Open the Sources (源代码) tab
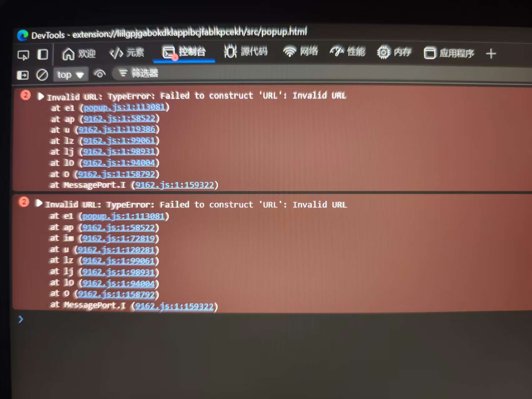 click(246, 52)
